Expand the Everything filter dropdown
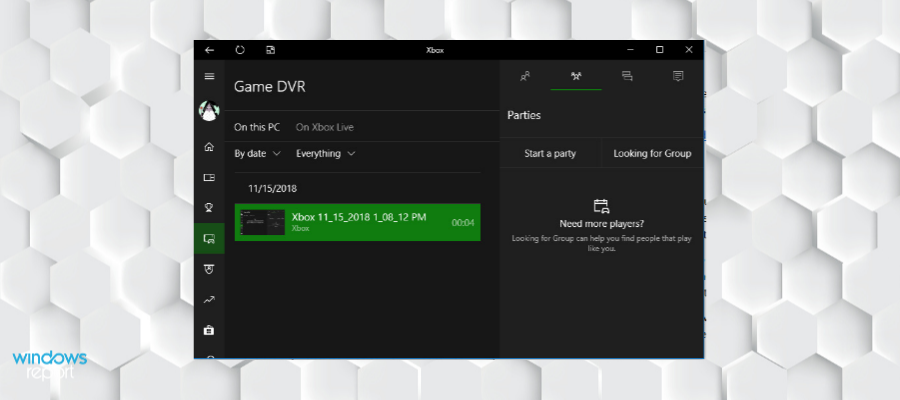This screenshot has width=900, height=400. [325, 153]
